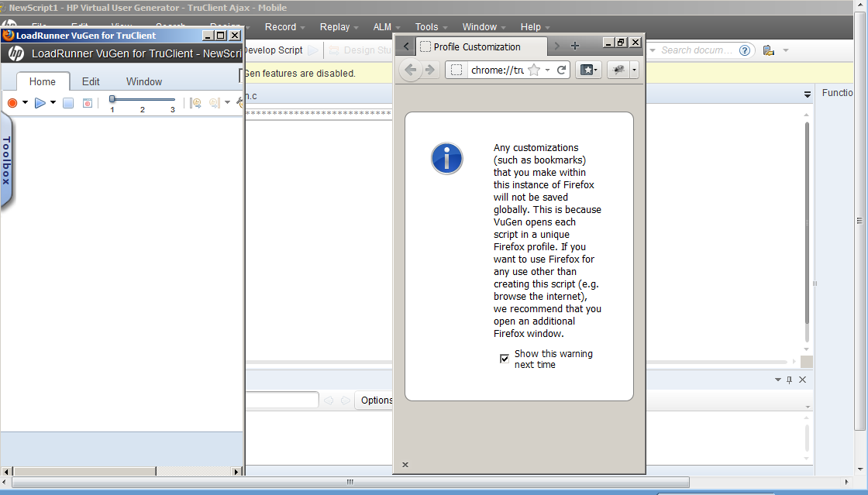The width and height of the screenshot is (868, 495).
Task: Open a new tab with plus button
Action: point(574,46)
